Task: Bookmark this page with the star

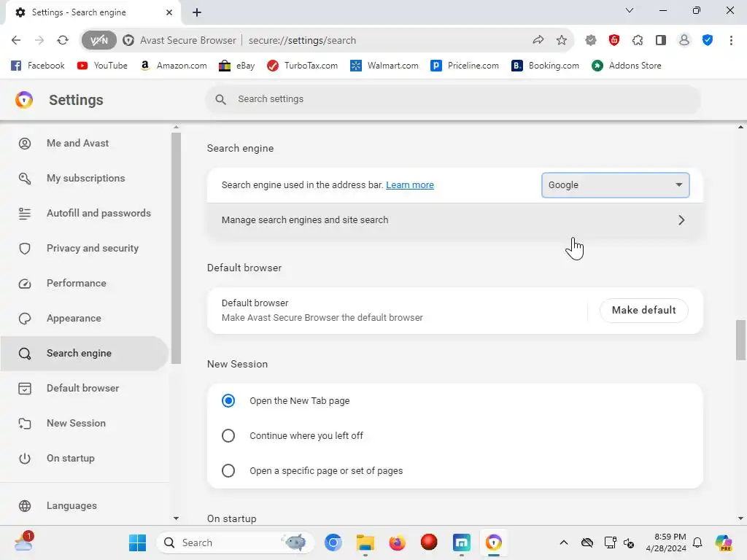Action: pyautogui.click(x=562, y=41)
